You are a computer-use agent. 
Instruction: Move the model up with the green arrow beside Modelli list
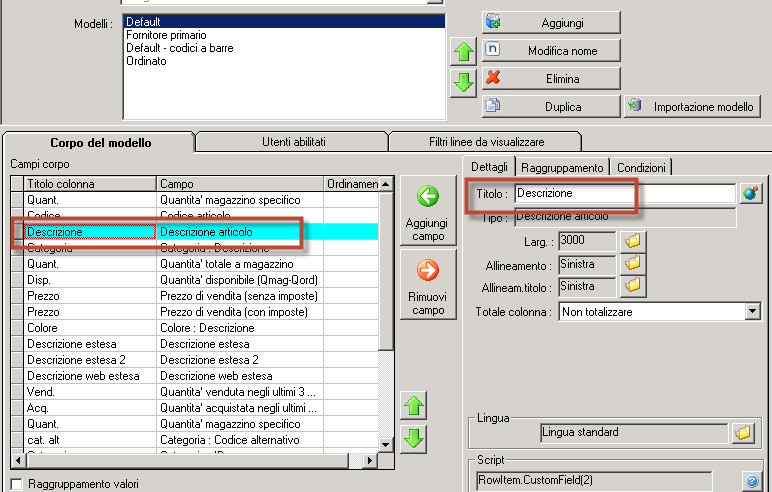(463, 51)
